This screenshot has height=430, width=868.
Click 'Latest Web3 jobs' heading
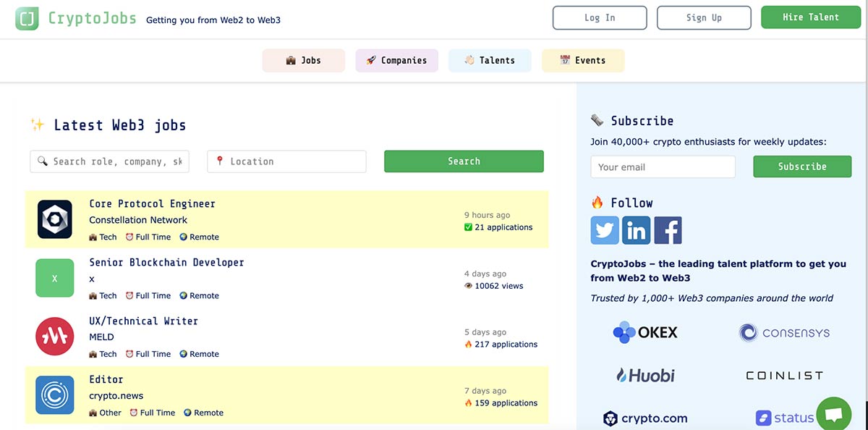click(120, 125)
